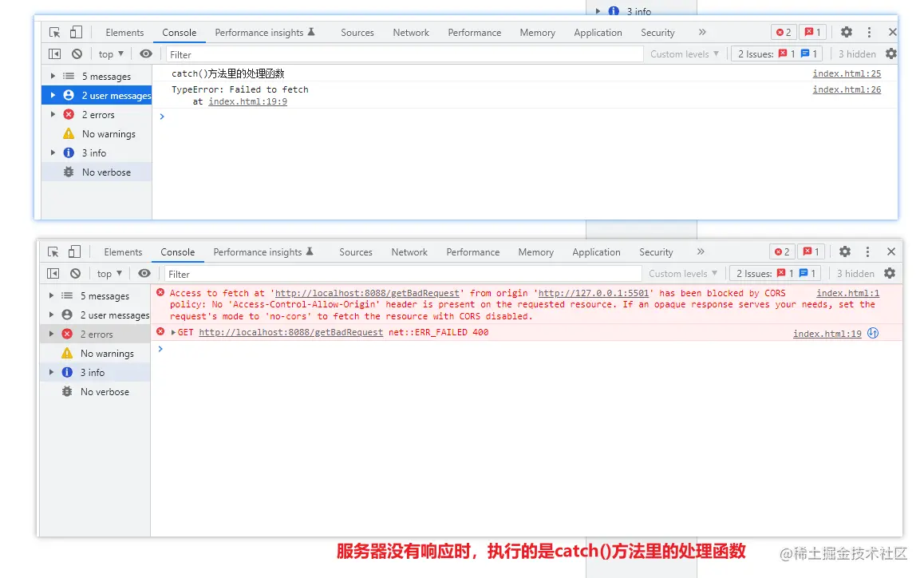Image resolution: width=924 pixels, height=578 pixels.
Task: Open settings gear in upper DevTools tab bar
Action: [x=847, y=33]
